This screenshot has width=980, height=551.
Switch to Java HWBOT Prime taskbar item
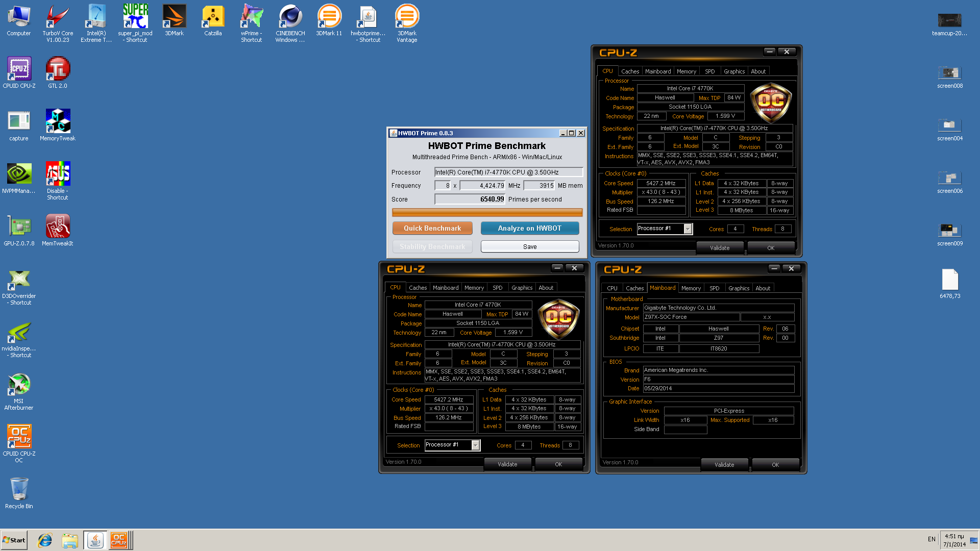pos(95,540)
